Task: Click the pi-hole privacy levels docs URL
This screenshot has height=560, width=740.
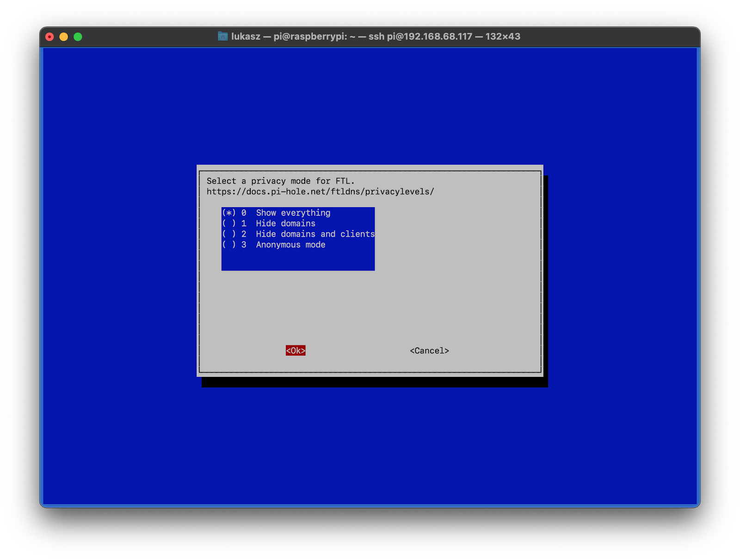Action: point(320,191)
